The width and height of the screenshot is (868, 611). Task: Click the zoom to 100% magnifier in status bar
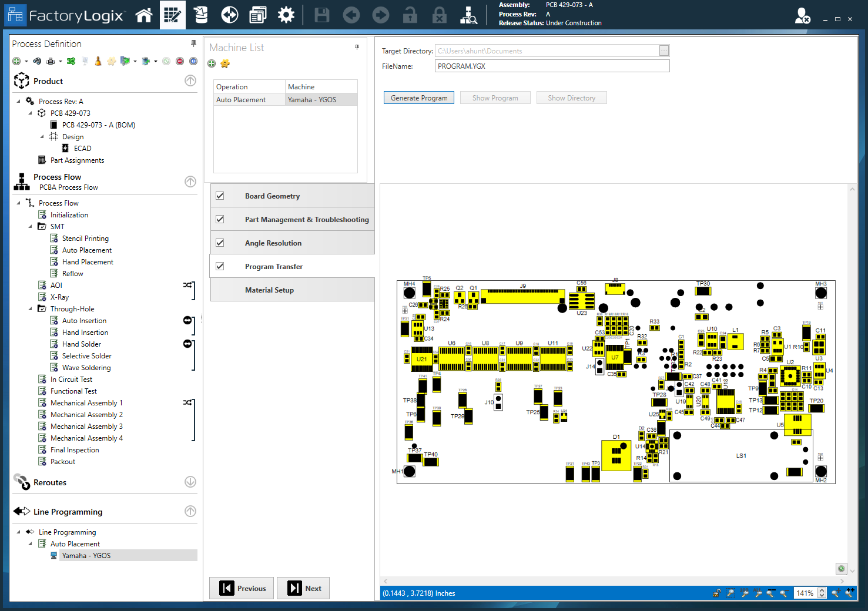point(745,593)
